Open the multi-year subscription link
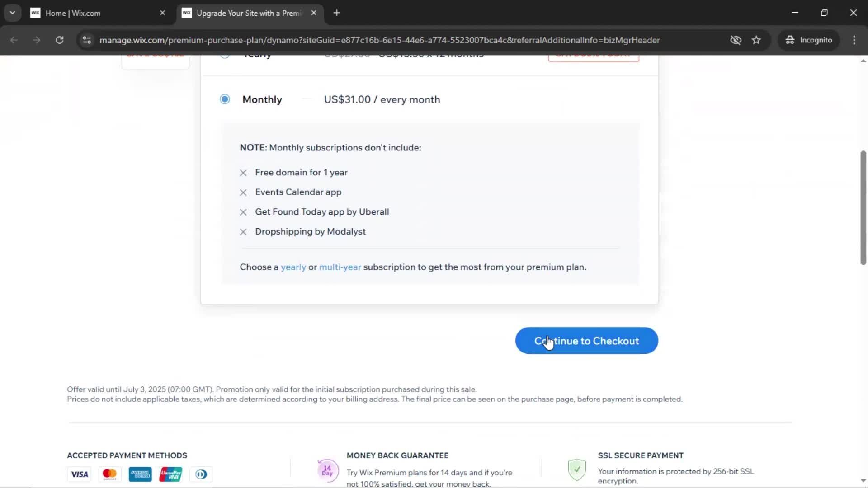Viewport: 868px width, 488px height. (340, 267)
